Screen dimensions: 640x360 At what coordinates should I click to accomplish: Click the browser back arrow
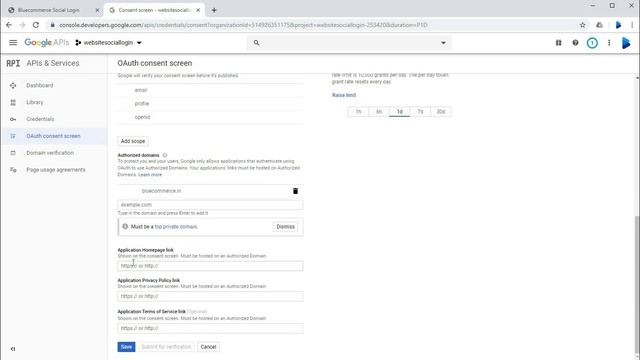9,25
